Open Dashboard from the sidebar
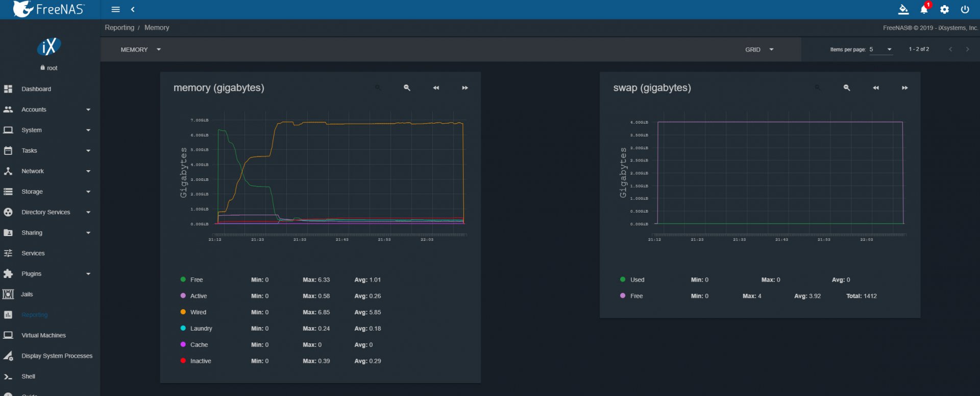Viewport: 980px width, 396px height. 36,89
